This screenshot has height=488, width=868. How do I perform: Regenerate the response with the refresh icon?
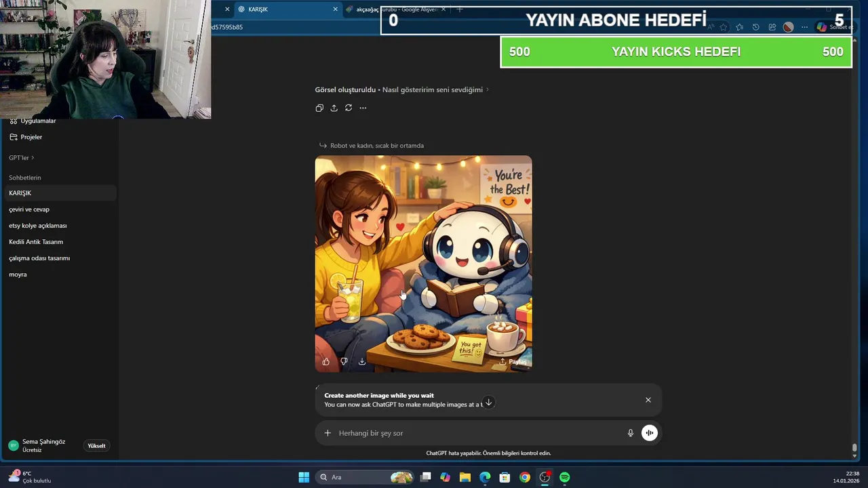pyautogui.click(x=349, y=108)
